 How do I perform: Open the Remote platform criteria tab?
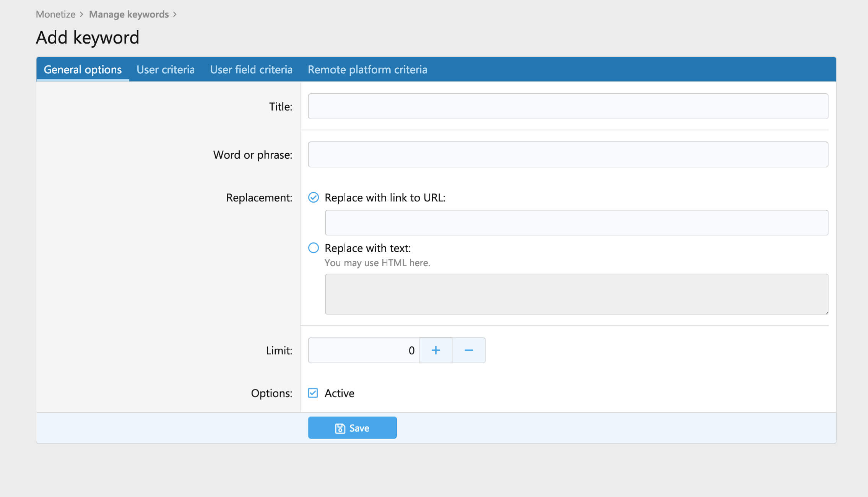pos(367,70)
